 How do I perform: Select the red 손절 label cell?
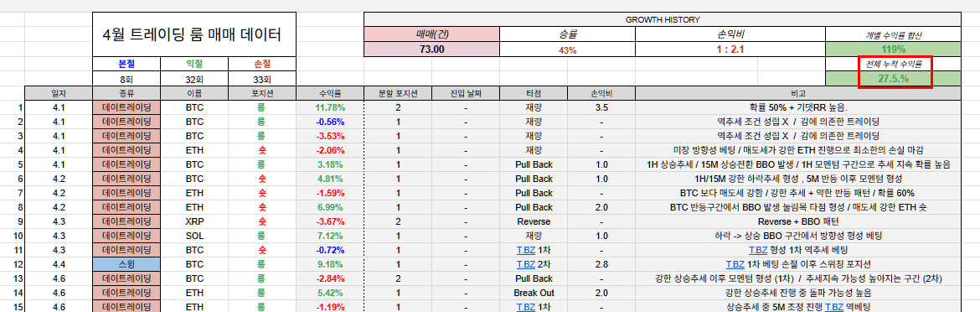[262, 64]
